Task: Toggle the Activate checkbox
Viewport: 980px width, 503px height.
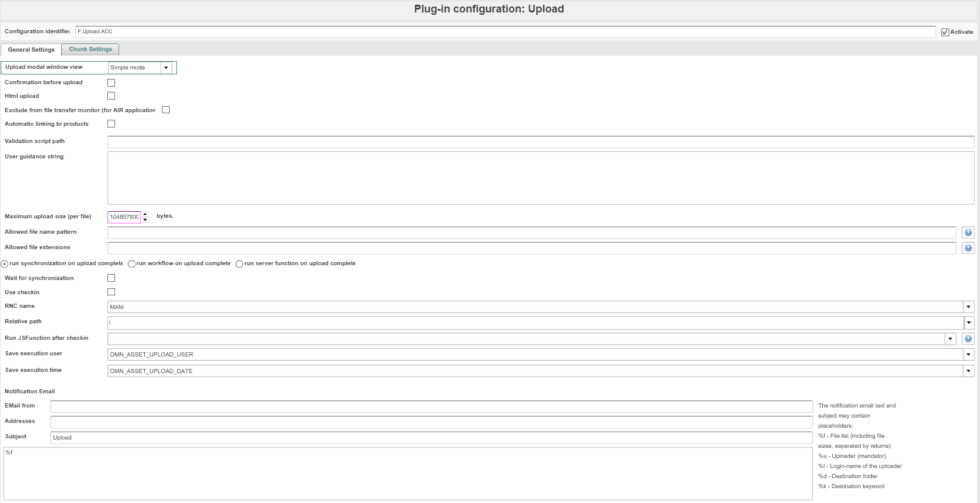Action: [x=945, y=32]
